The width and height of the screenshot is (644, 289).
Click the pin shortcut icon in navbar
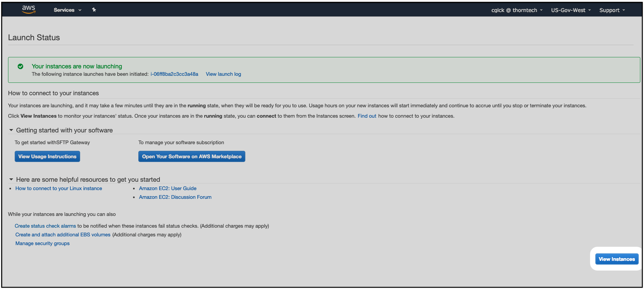[94, 10]
